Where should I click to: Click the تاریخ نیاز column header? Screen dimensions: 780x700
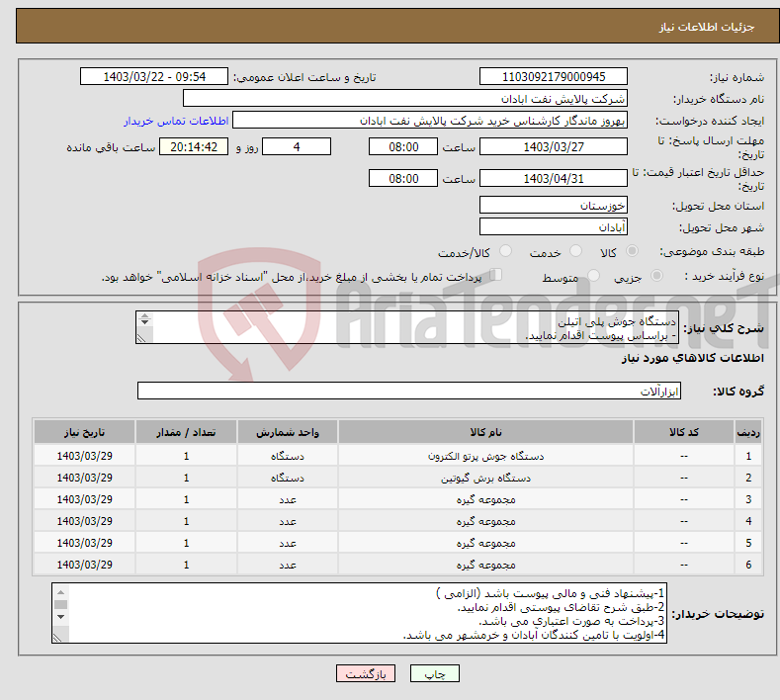coord(85,432)
